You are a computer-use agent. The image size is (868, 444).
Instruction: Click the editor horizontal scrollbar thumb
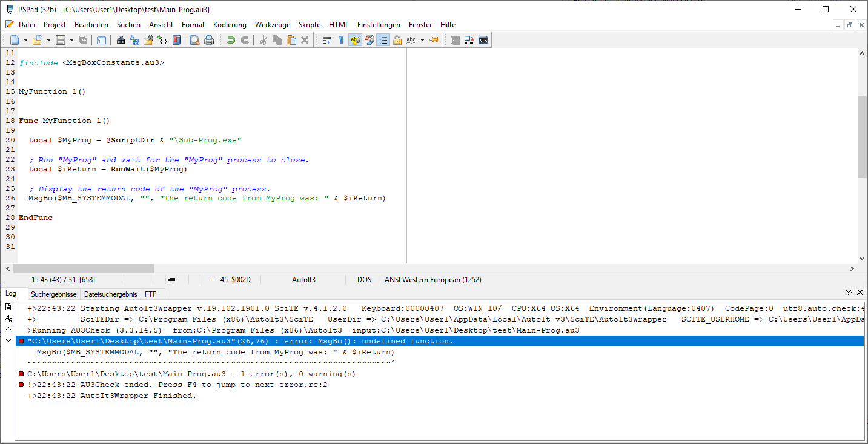84,268
